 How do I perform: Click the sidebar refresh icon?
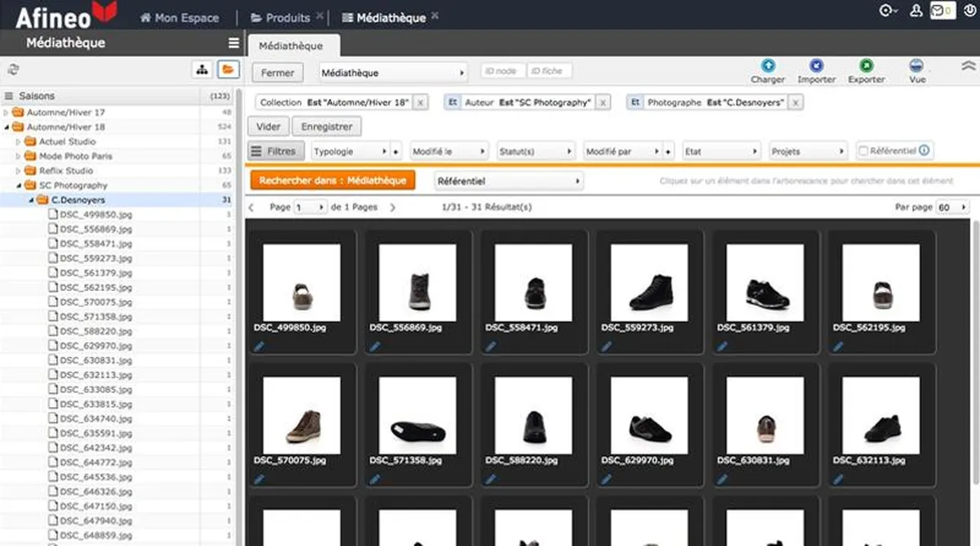pos(12,70)
